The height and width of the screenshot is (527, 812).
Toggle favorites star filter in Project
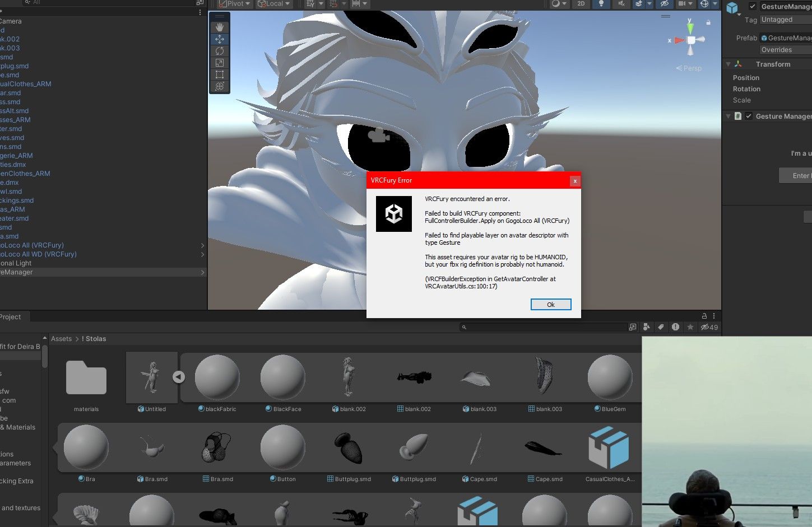[690, 327]
